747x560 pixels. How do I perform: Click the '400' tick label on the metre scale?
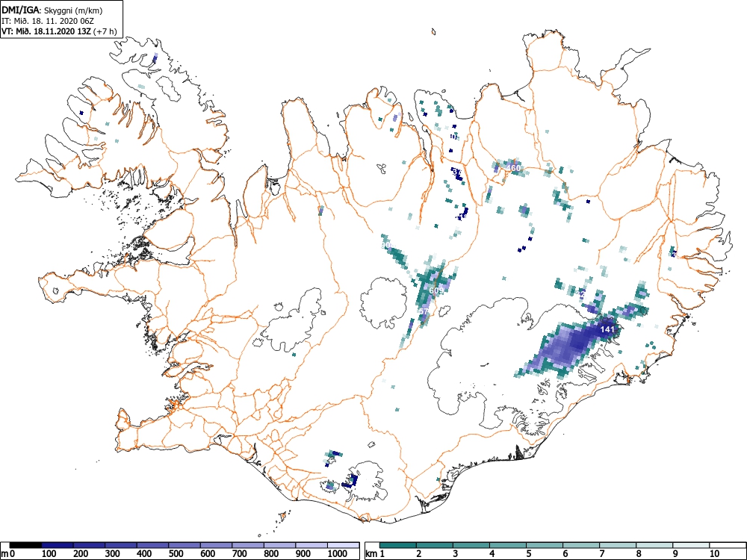pos(144,554)
